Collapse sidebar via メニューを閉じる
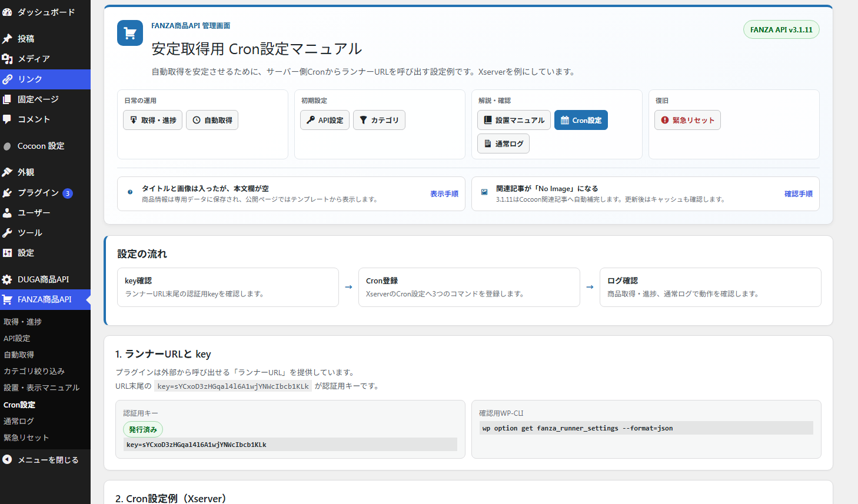Viewport: 858px width, 504px height. (45, 460)
